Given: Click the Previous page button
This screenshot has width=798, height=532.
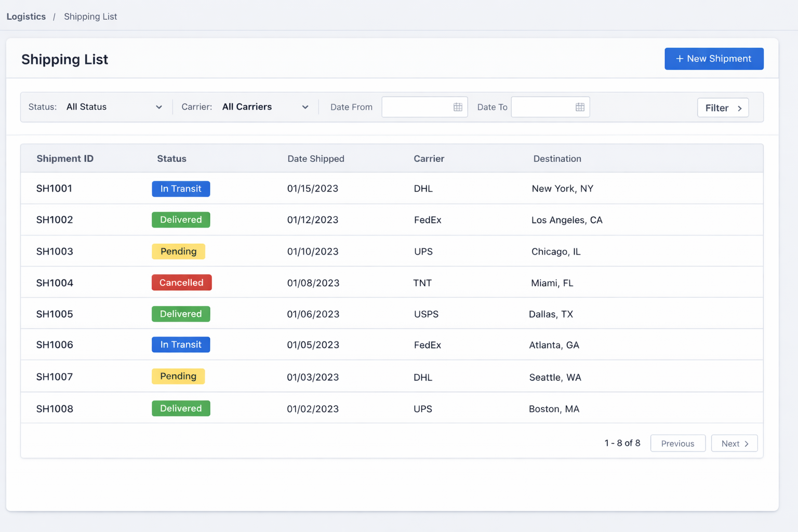Looking at the screenshot, I should [x=677, y=443].
